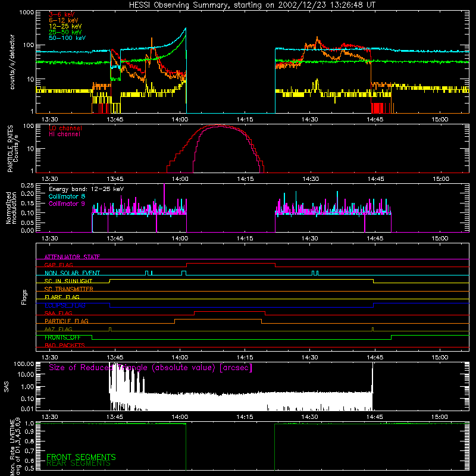Click the 'BAD PACKETS' flag label
Image resolution: width=476 pixels, height=476 pixels.
tap(65, 345)
